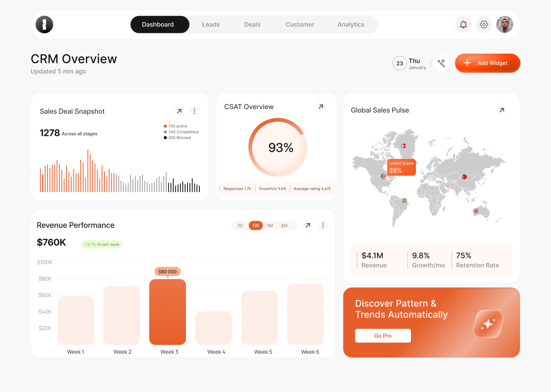The height and width of the screenshot is (392, 551).
Task: Click the Responses 1.7k stat
Action: coord(237,189)
